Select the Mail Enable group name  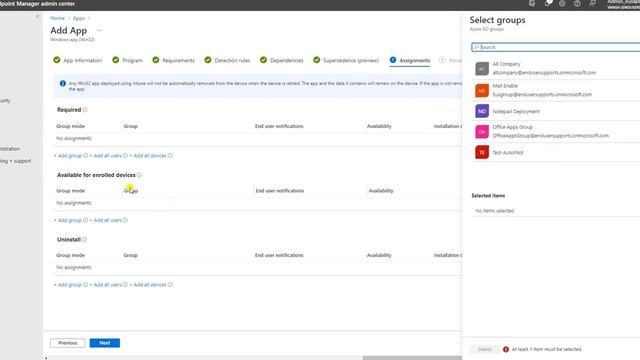point(505,86)
